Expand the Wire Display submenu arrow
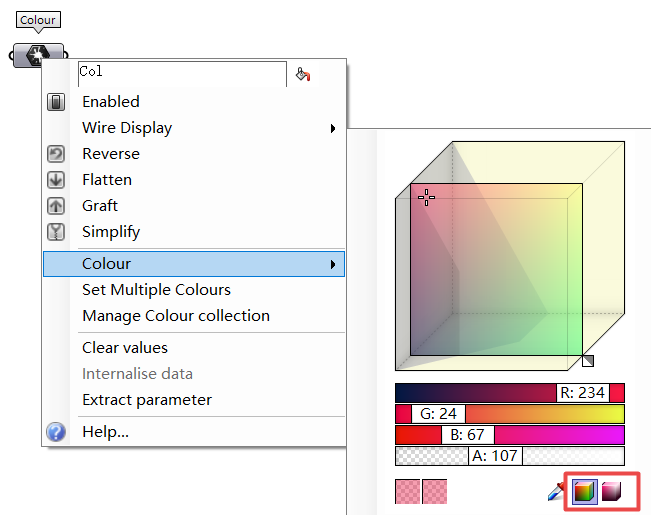 [333, 128]
